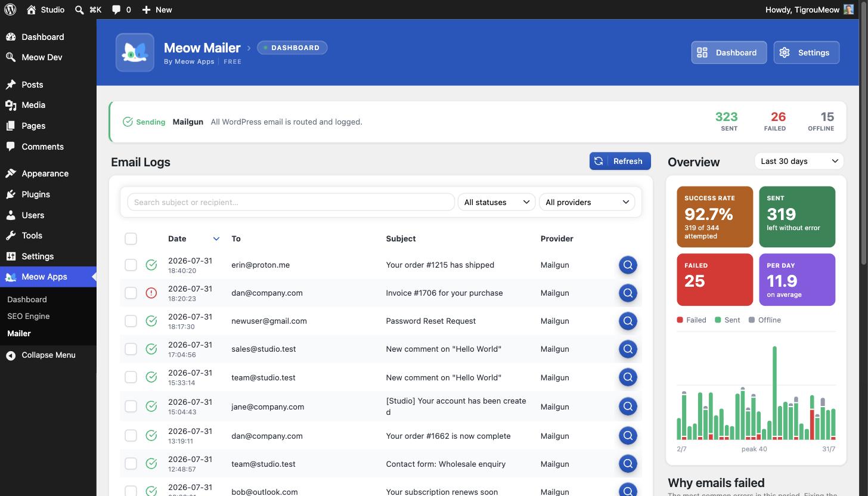This screenshot has height=496, width=868.
Task: Tick the select-all checkbox in table header
Action: click(131, 238)
